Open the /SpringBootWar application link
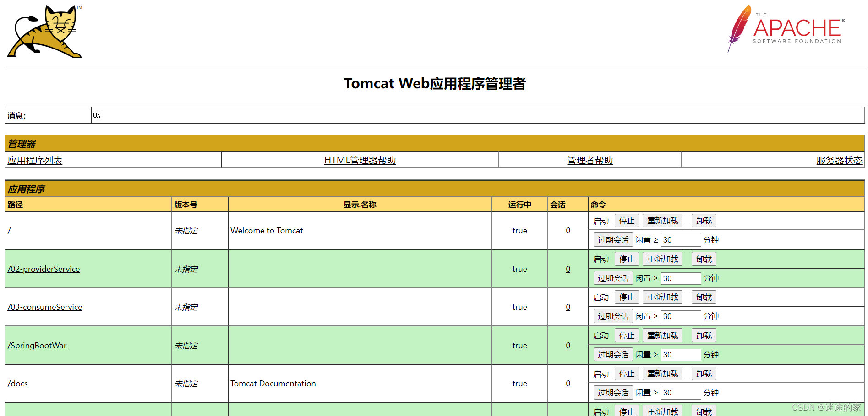 point(37,346)
